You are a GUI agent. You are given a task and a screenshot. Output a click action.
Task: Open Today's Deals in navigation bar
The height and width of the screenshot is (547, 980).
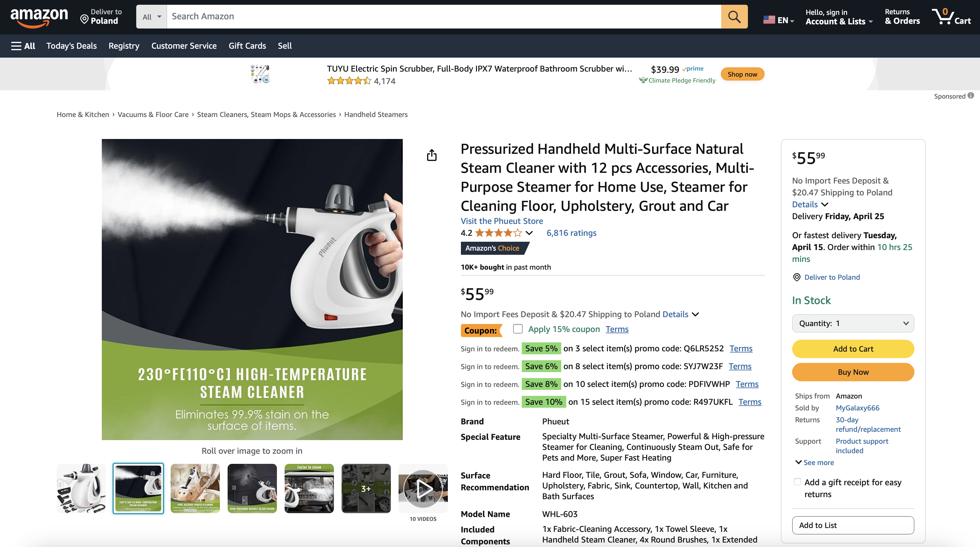tap(72, 46)
